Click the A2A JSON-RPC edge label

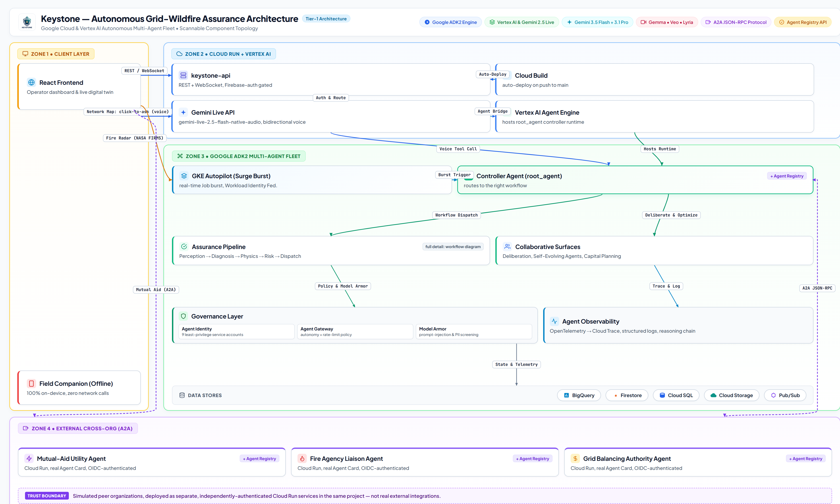[x=817, y=288]
